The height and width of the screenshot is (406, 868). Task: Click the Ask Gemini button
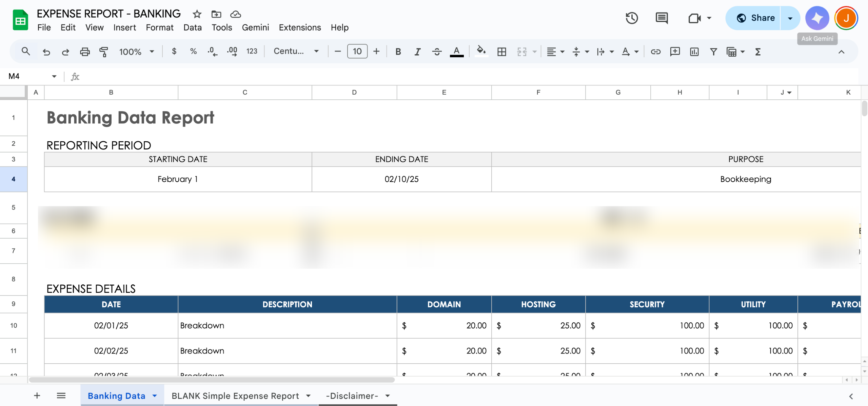point(817,18)
